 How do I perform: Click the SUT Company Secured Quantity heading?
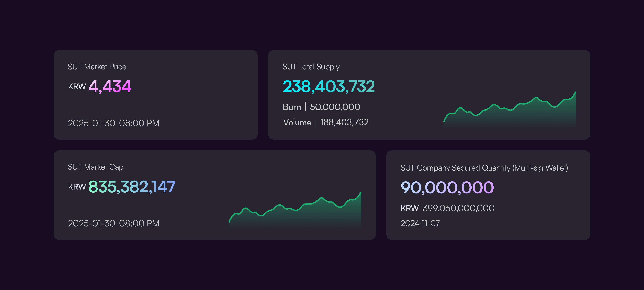pyautogui.click(x=484, y=168)
